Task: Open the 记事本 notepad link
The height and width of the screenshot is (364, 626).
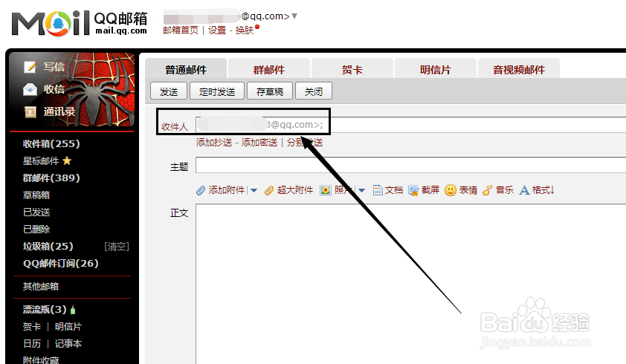Action: click(68, 344)
